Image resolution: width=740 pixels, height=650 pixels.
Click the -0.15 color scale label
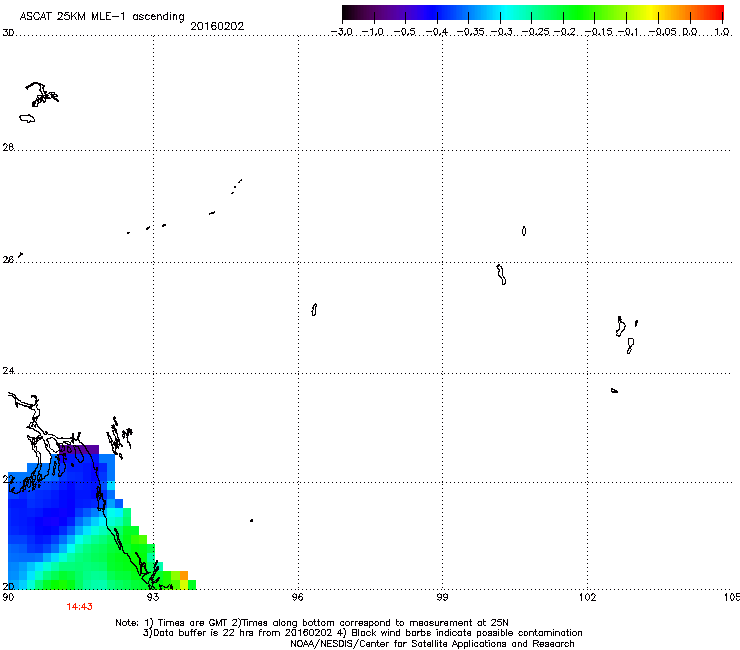(598, 32)
